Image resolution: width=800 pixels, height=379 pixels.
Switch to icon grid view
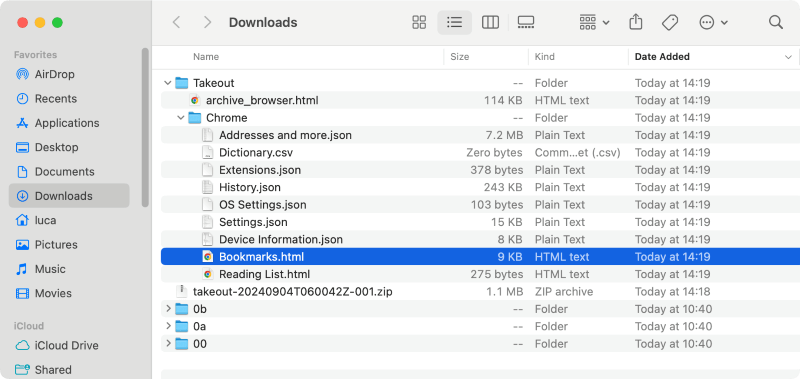(419, 22)
